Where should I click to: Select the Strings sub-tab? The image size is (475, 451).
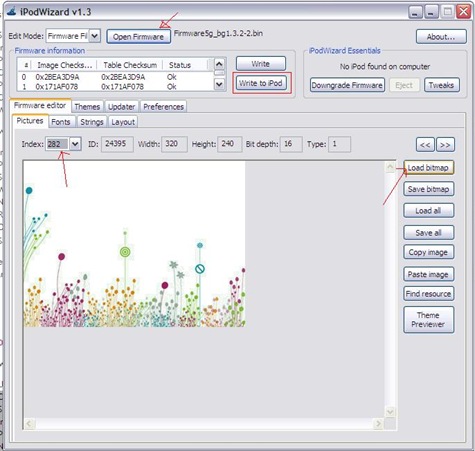(92, 122)
